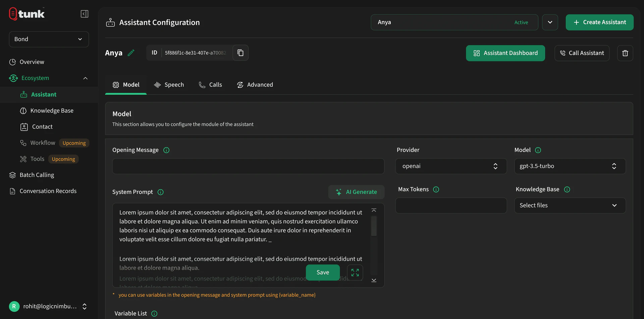Click the pencil icon to rename Anya
The height and width of the screenshot is (319, 644).
tap(131, 53)
